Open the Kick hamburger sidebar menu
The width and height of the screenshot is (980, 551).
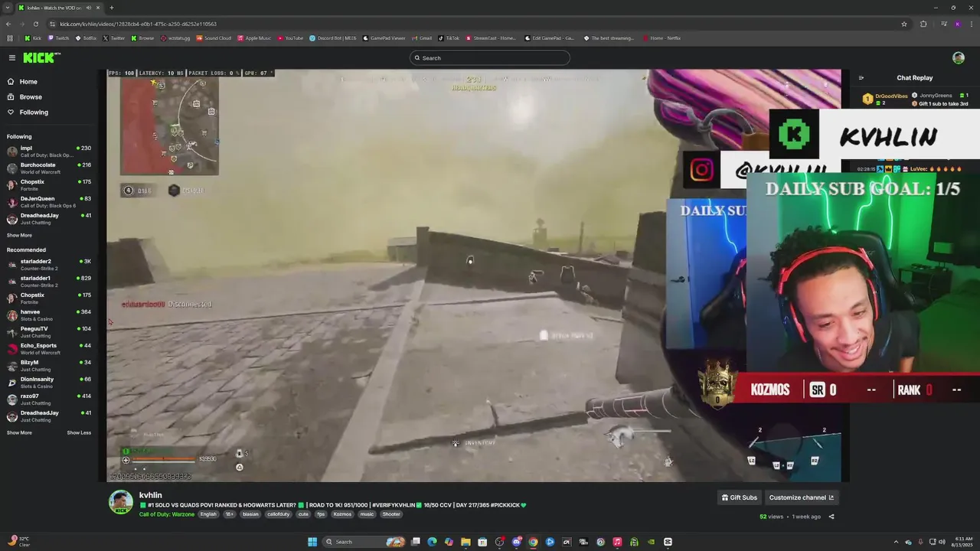12,57
